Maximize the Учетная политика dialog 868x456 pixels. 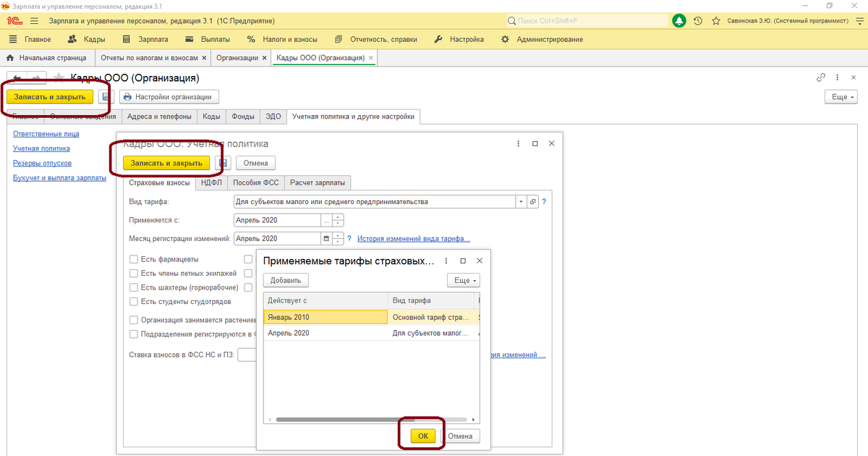pos(535,144)
